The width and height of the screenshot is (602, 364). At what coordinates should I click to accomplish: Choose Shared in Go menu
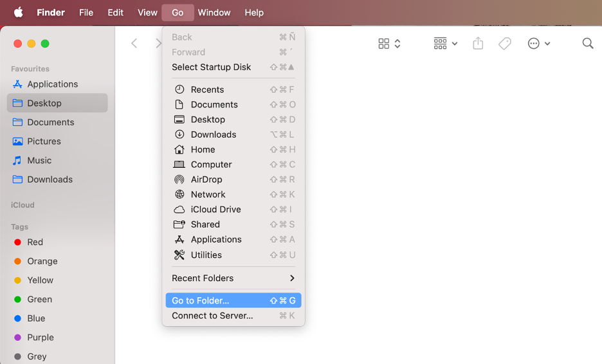(233, 224)
